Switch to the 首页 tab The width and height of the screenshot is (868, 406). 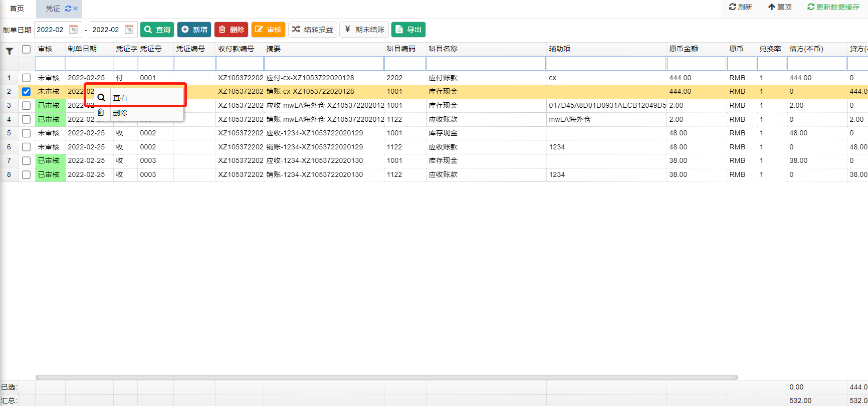pyautogui.click(x=17, y=9)
